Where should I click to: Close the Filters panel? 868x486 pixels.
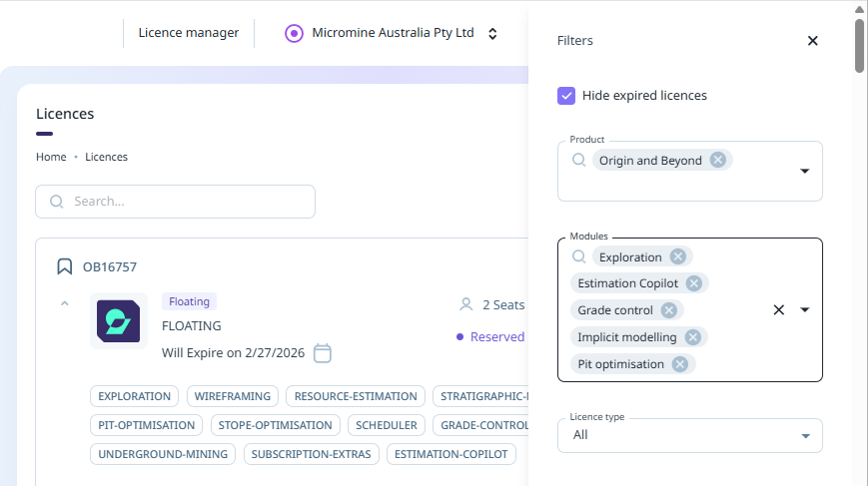click(812, 41)
